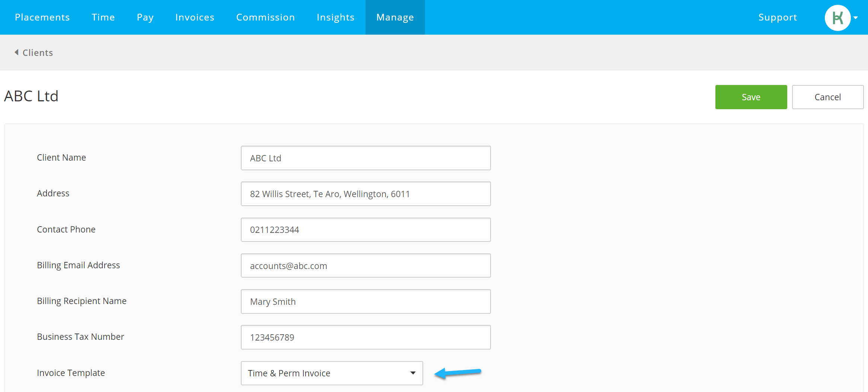This screenshot has width=868, height=392.
Task: Change the Billing Recipient Name field
Action: (366, 301)
